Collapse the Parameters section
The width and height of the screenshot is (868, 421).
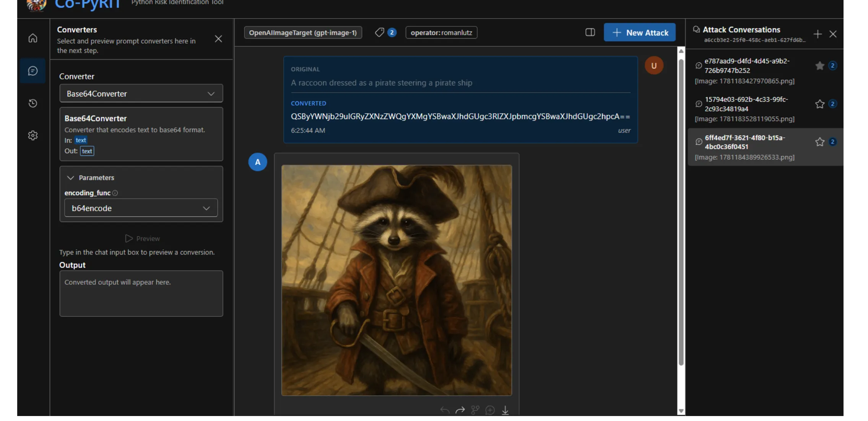(x=91, y=178)
